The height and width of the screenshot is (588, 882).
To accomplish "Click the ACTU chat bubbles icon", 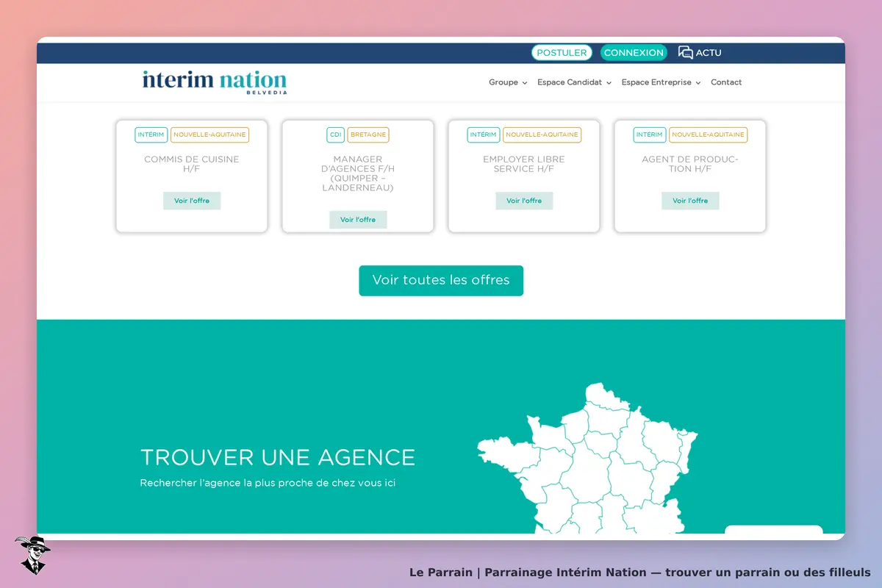I will [685, 52].
